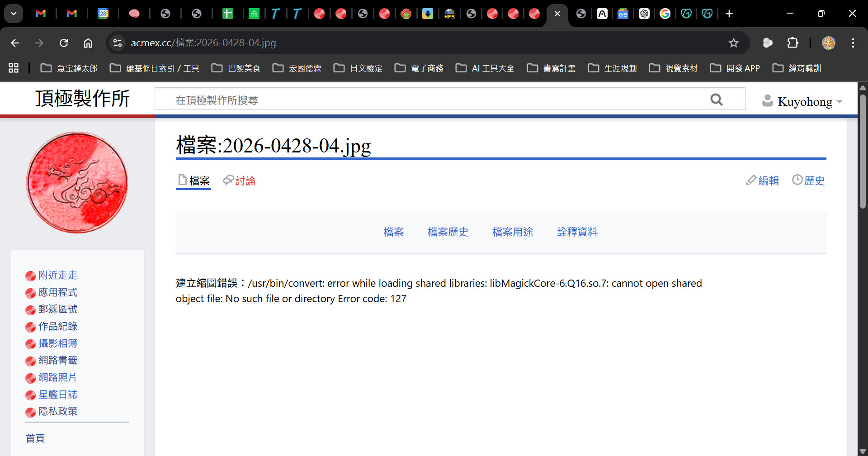Open the browser Extensions puzzle icon
Viewport: 868px width, 456px height.
(x=793, y=43)
